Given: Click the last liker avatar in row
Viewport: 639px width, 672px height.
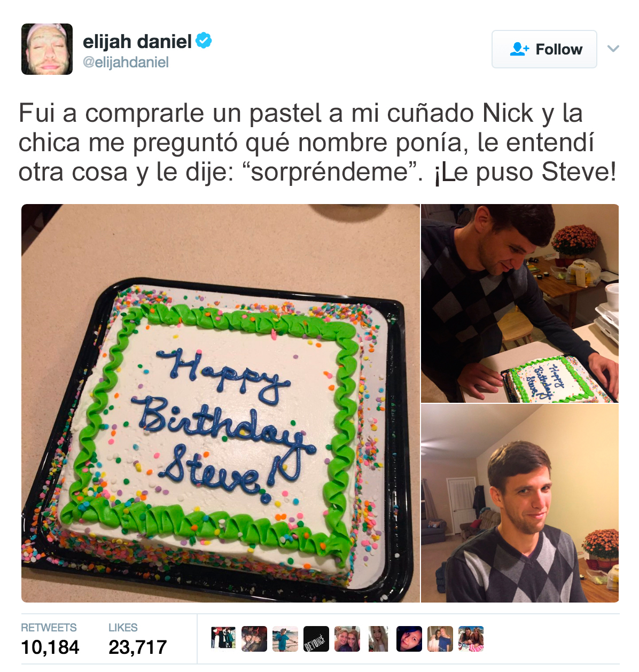Looking at the screenshot, I should (471, 639).
